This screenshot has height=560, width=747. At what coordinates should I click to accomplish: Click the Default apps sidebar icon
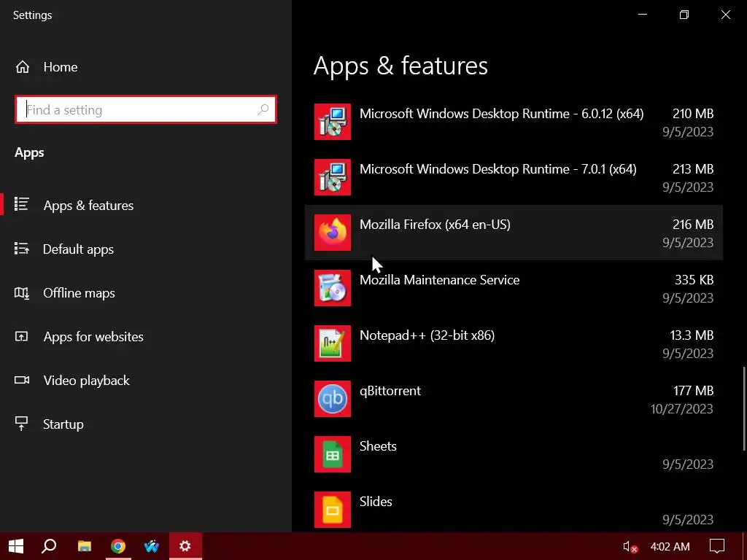21,249
